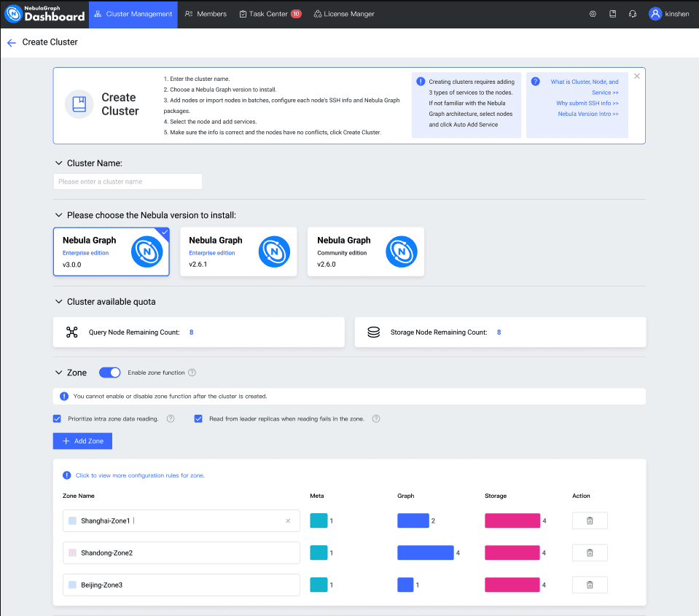Viewport: 699px width, 616px height.
Task: Click the Shanghai-Zone1 Meta bar
Action: point(319,521)
